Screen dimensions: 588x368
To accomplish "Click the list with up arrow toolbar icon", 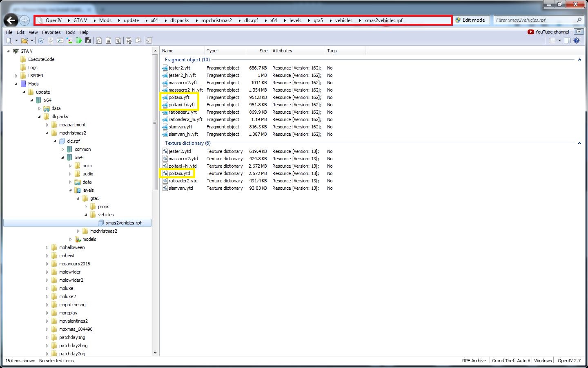I will pyautogui.click(x=129, y=40).
